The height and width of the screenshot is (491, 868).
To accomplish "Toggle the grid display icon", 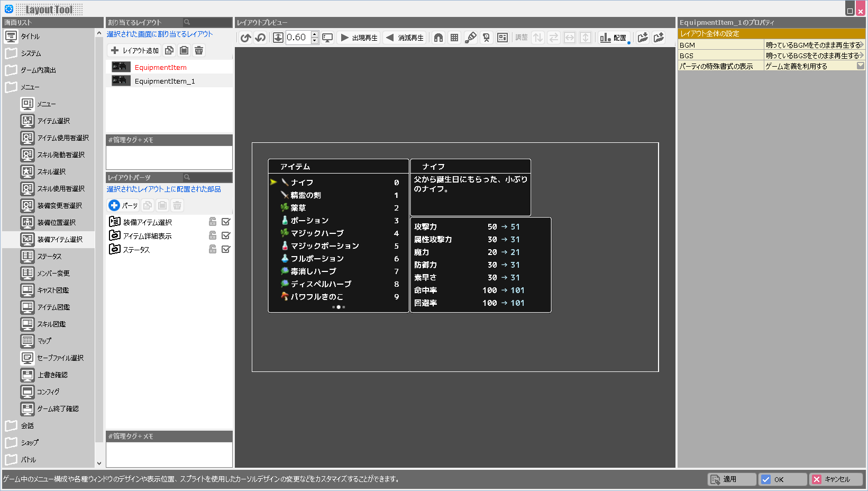I will (454, 38).
